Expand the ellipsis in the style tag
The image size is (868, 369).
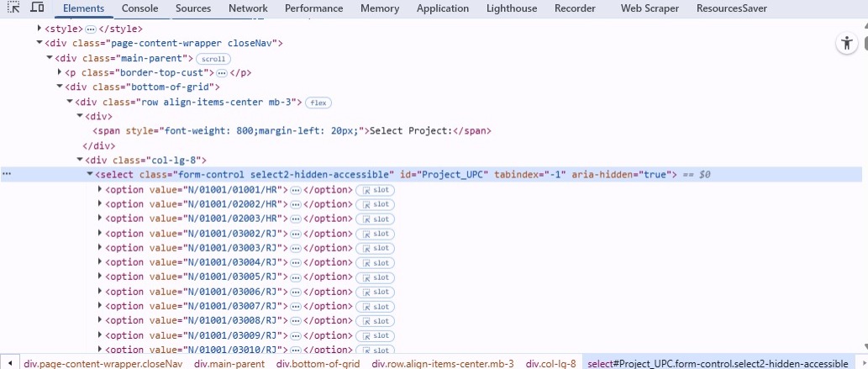(x=91, y=29)
